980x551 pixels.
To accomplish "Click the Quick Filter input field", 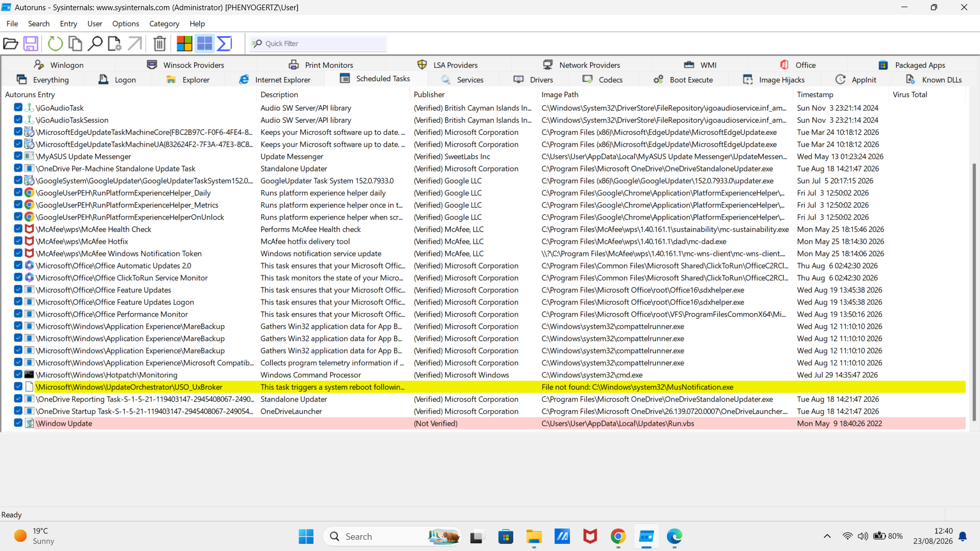I will 318,44.
